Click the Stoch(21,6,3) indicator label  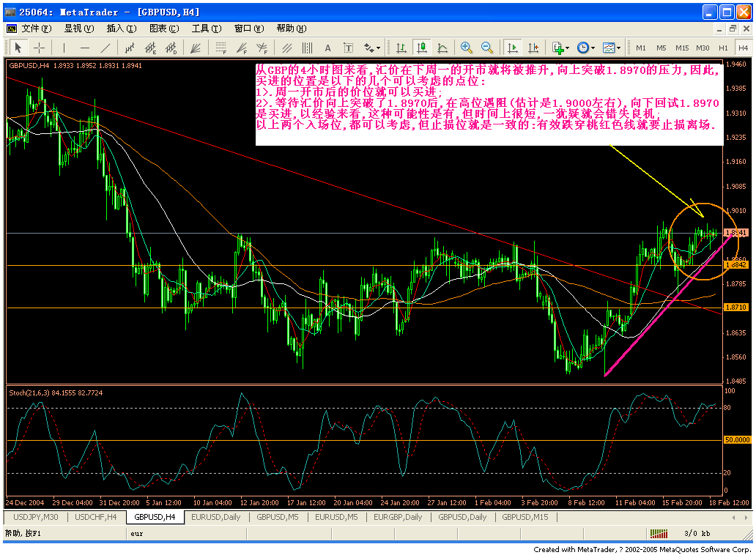(x=56, y=392)
